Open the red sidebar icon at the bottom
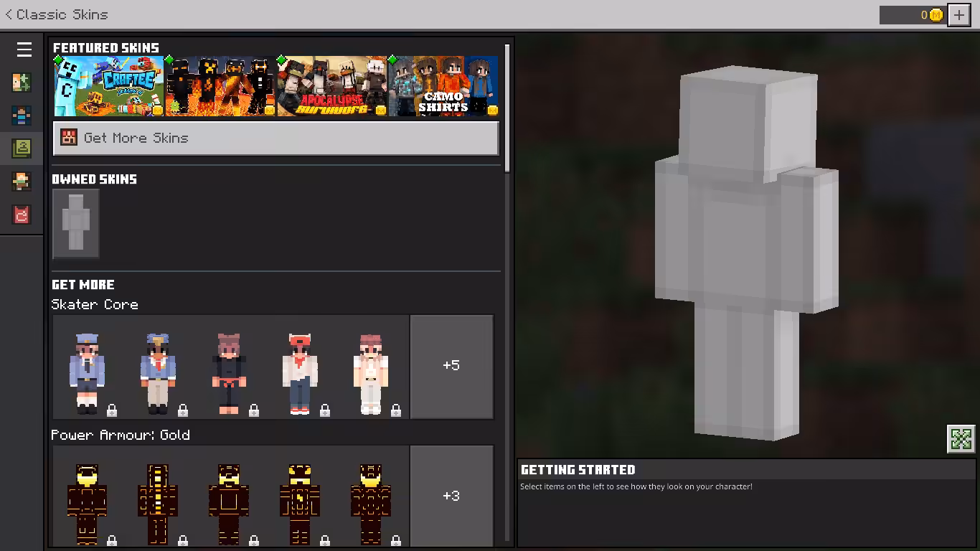 click(22, 215)
